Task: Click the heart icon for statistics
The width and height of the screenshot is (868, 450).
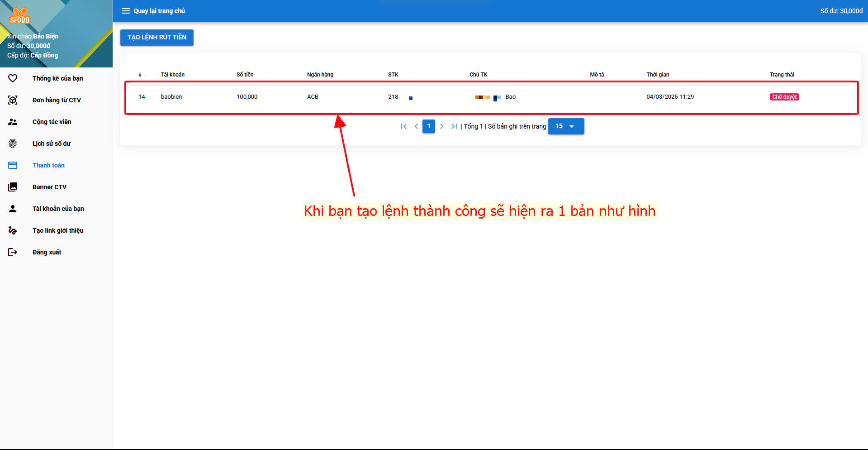Action: [13, 78]
